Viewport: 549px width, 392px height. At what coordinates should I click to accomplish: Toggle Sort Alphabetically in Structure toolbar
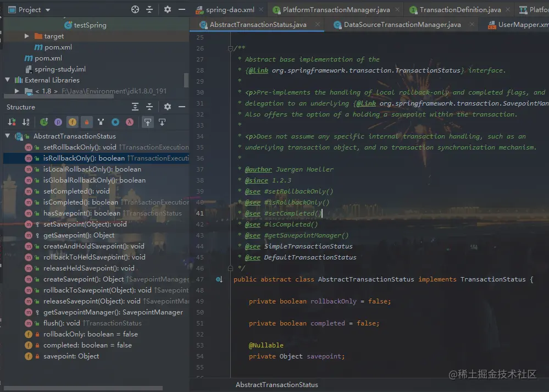[26, 122]
